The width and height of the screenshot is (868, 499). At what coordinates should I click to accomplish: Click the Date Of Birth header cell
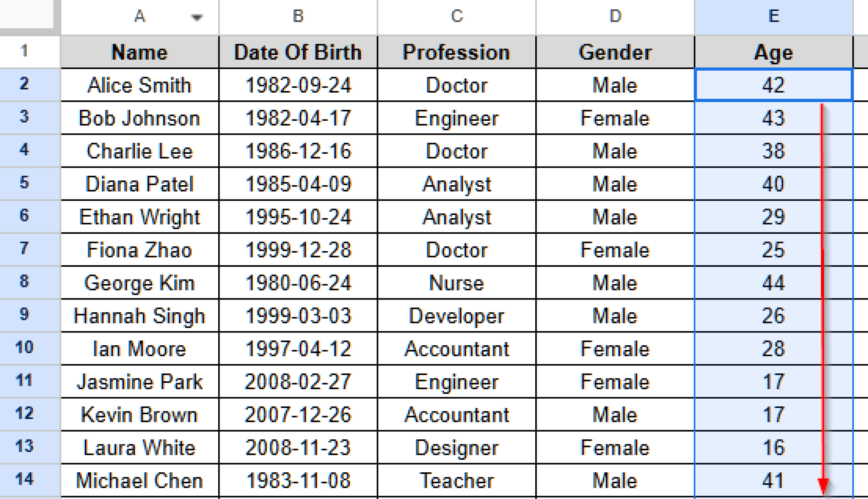[298, 52]
